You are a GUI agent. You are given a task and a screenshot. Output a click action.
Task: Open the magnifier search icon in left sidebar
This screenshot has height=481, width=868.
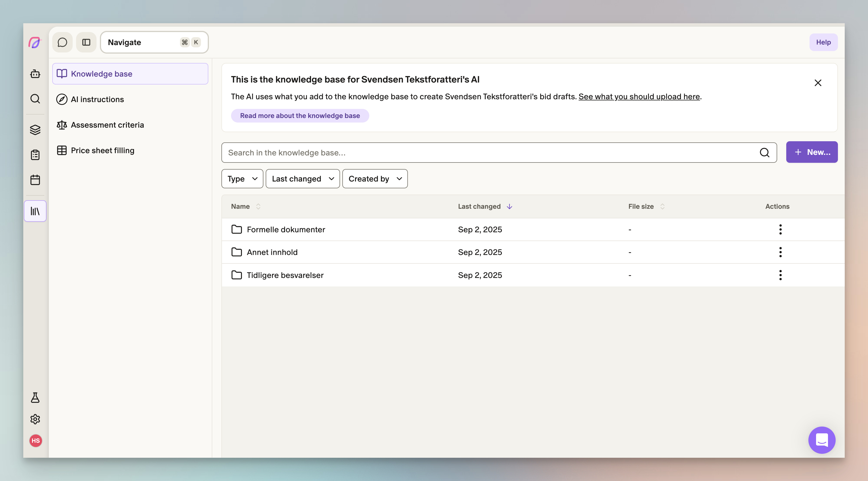point(35,99)
